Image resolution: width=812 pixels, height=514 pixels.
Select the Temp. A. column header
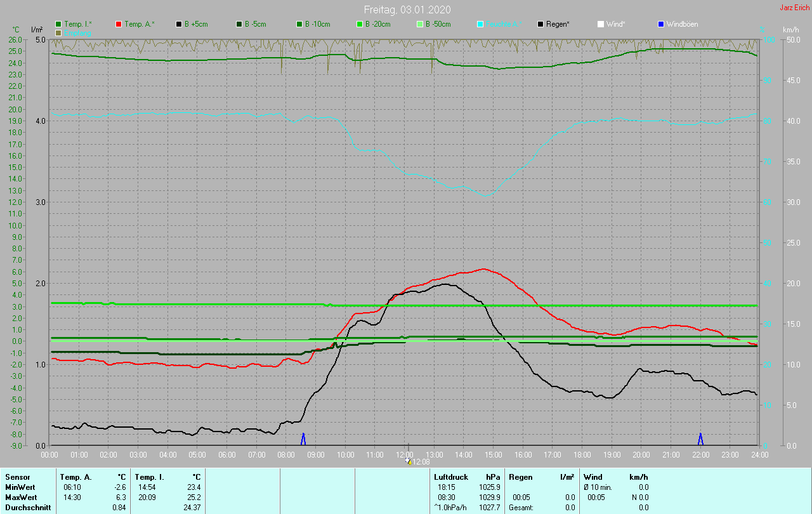75,477
